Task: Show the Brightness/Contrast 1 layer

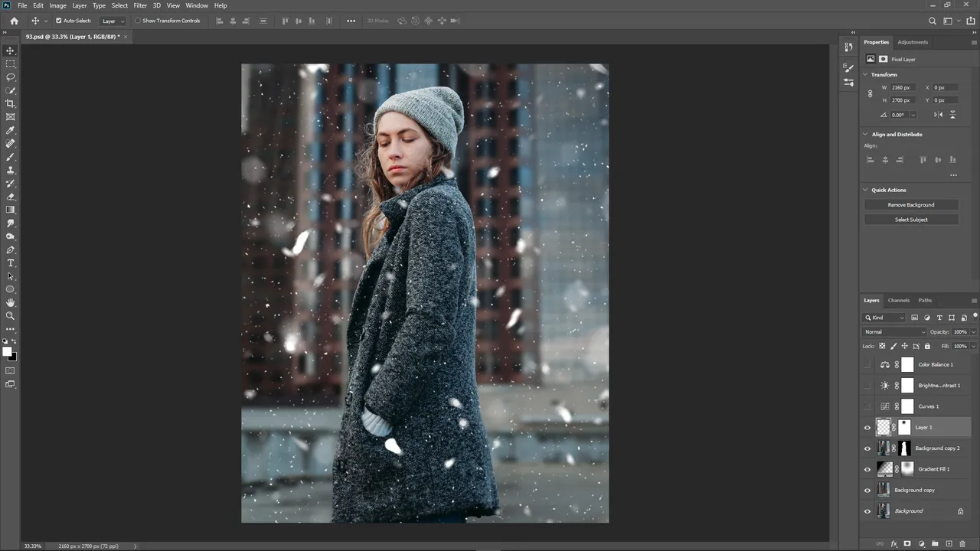Action: click(867, 386)
